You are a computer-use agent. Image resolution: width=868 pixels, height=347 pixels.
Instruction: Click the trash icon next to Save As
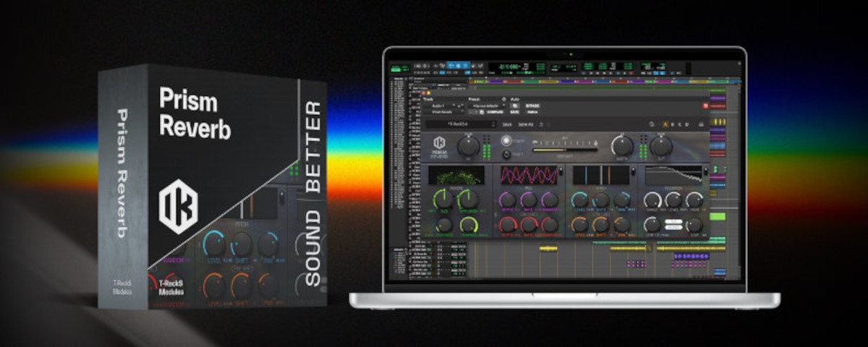[541, 124]
